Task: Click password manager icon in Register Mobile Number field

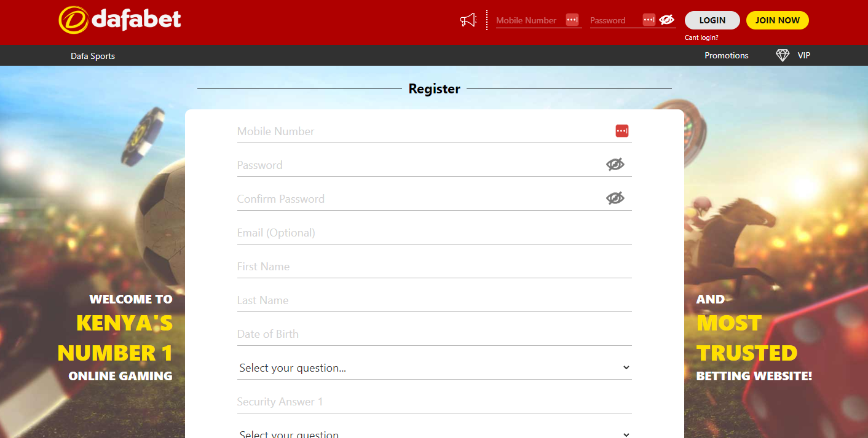Action: [622, 131]
